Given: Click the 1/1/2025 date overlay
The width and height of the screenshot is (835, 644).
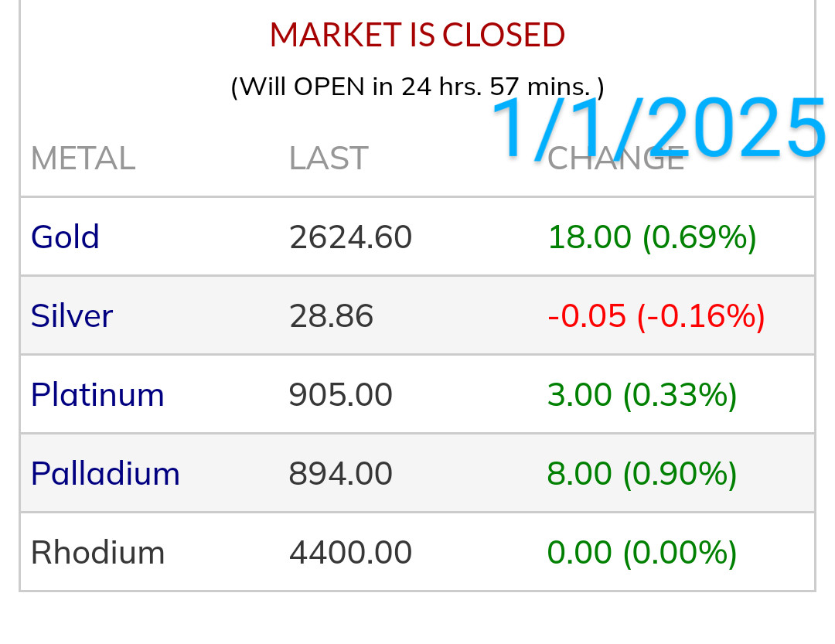Looking at the screenshot, I should click(x=658, y=128).
